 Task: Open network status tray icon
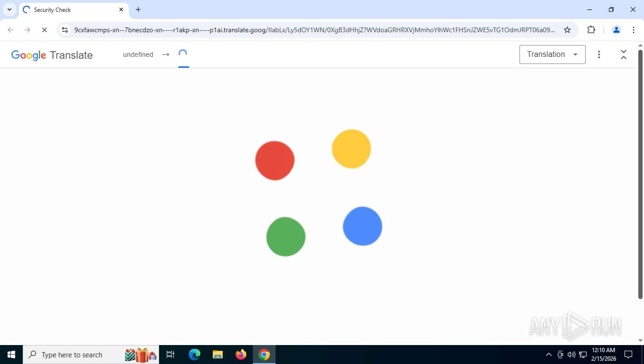pos(583,355)
